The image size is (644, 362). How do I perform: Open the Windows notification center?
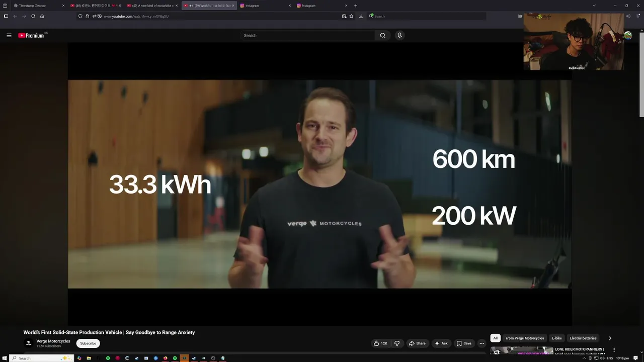point(636,358)
